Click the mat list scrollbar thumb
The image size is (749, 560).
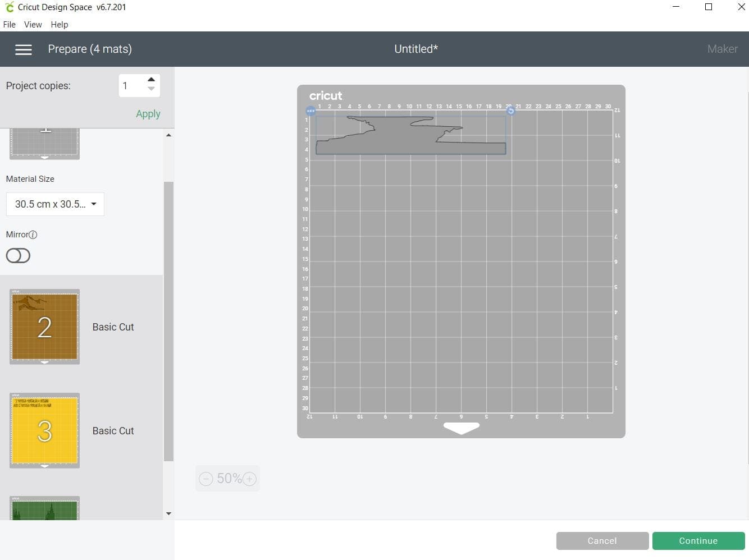click(x=168, y=322)
